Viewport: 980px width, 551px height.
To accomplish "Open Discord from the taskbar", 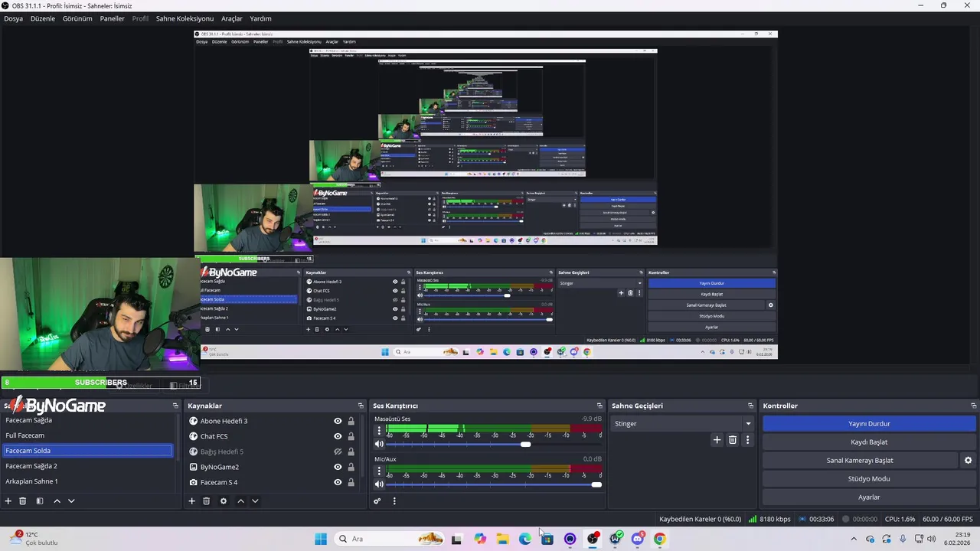I will pos(638,539).
